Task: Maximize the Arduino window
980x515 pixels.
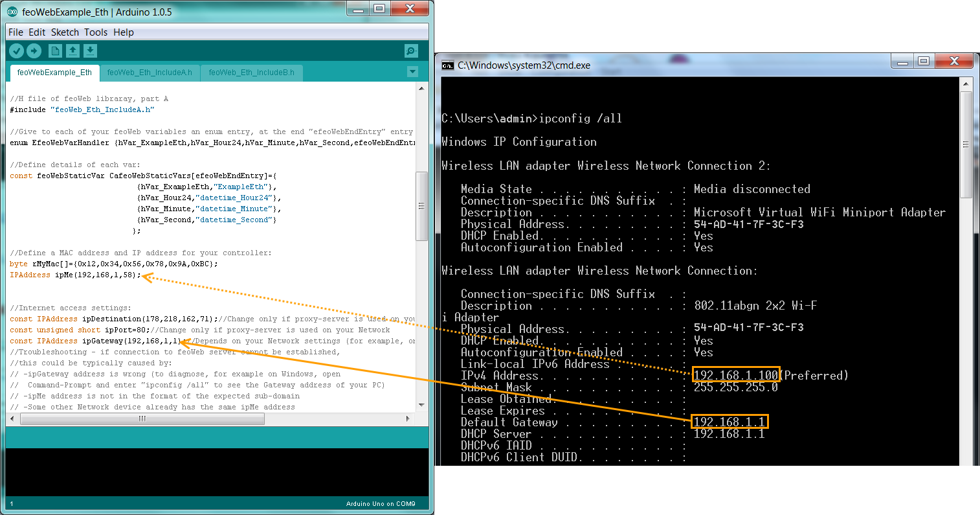Action: tap(380, 8)
